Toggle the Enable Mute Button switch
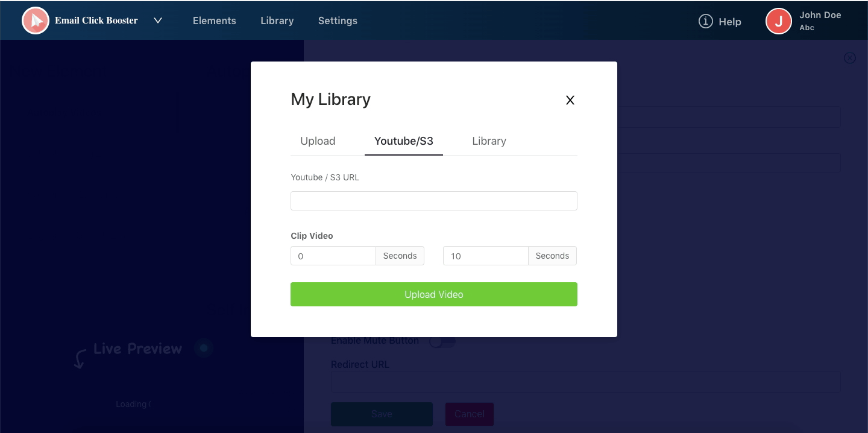Viewport: 868px width, 433px height. (x=442, y=343)
